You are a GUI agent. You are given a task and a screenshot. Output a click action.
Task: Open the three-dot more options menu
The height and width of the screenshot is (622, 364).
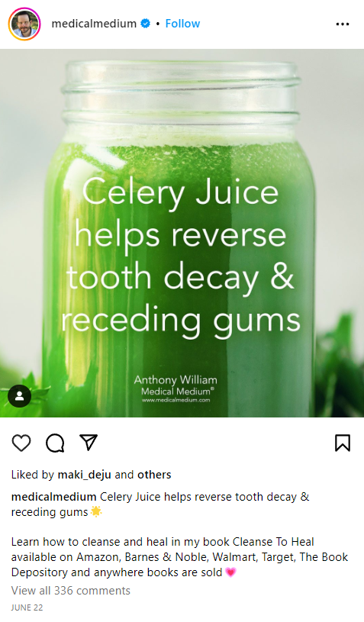coord(343,24)
